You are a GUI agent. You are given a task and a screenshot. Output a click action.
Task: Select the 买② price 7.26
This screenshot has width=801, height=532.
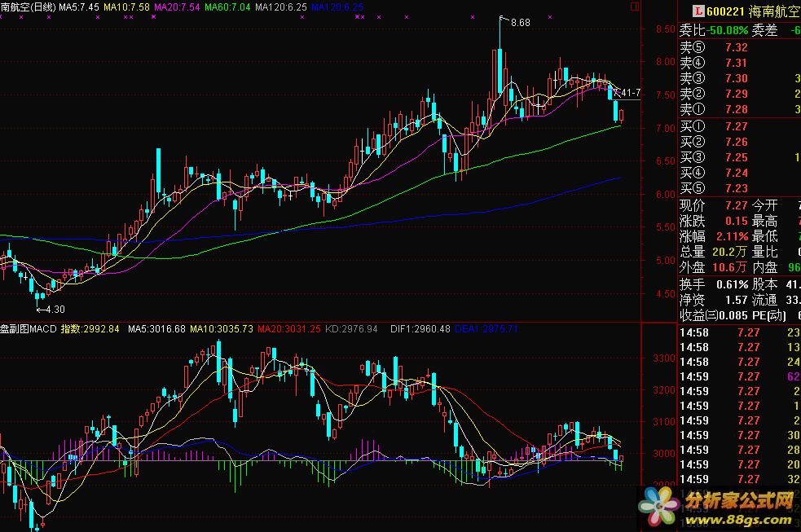(x=737, y=142)
